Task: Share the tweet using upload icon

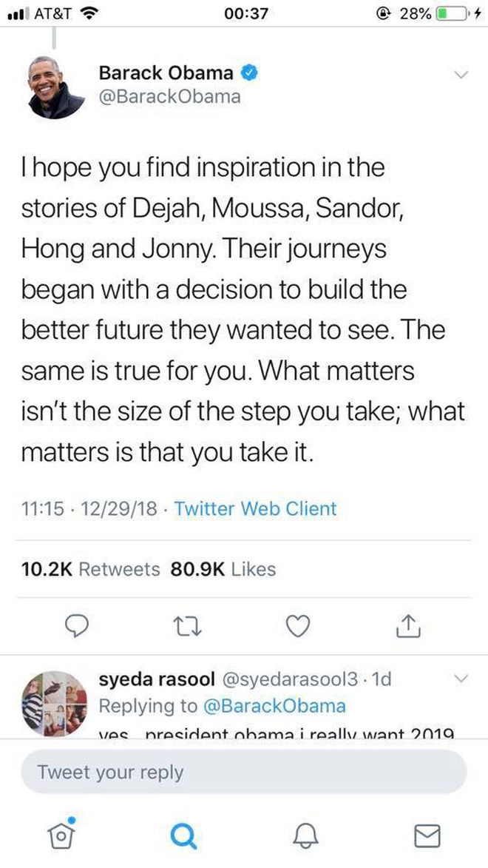Action: (407, 627)
